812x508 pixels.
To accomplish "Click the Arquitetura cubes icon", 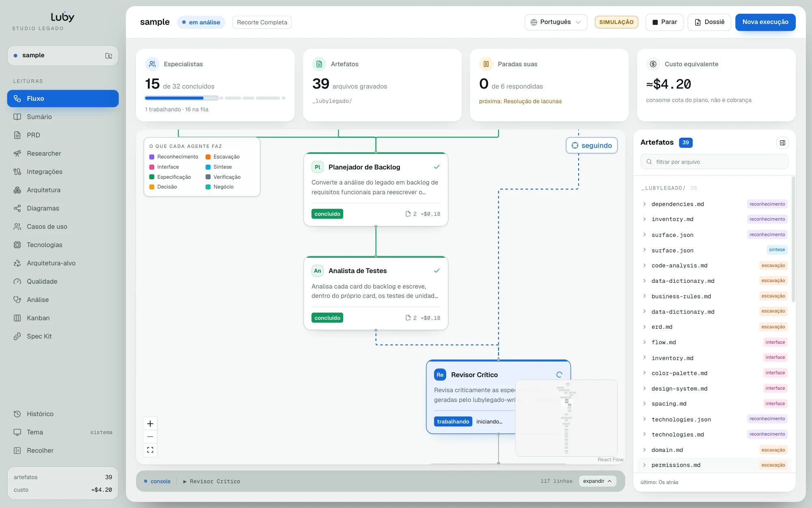I will 17,190.
